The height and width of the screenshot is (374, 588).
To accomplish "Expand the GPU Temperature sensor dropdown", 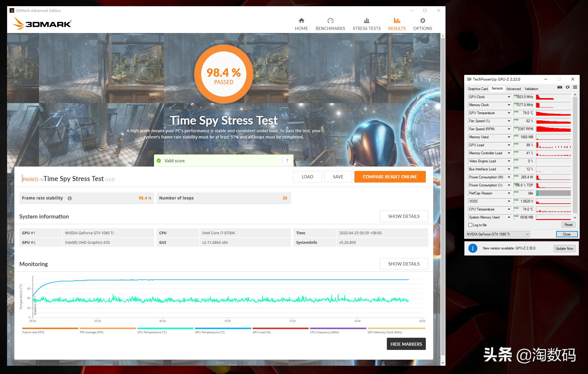I will coord(509,113).
